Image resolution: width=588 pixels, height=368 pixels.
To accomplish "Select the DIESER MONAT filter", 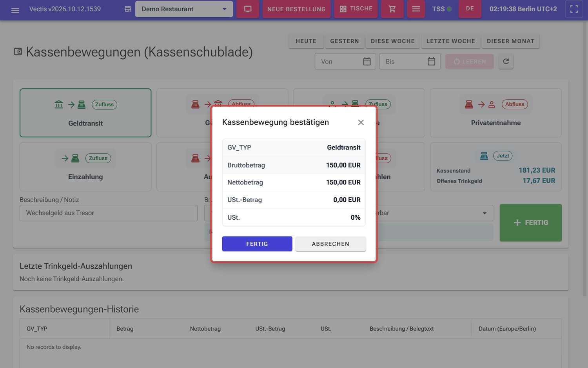I will [510, 41].
